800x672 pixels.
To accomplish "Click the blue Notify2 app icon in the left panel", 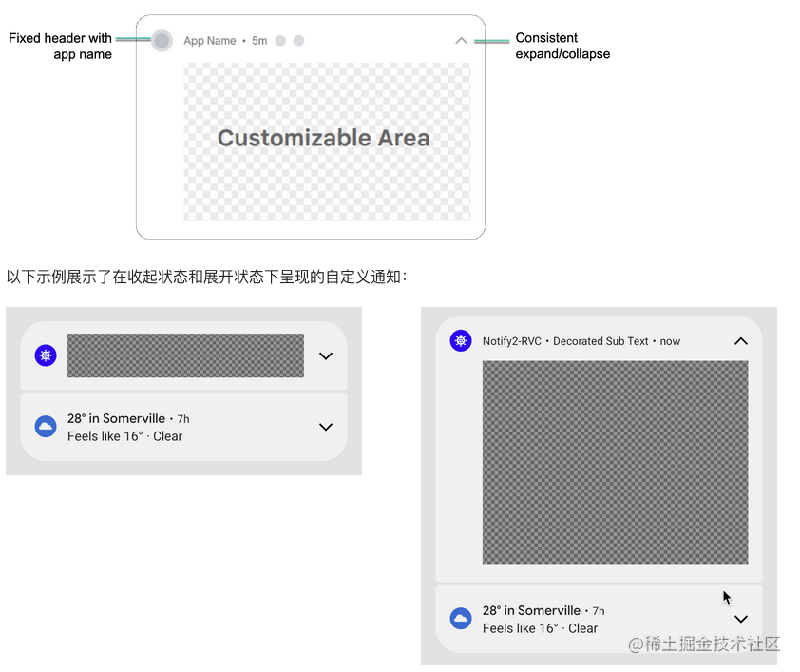I will 46,355.
